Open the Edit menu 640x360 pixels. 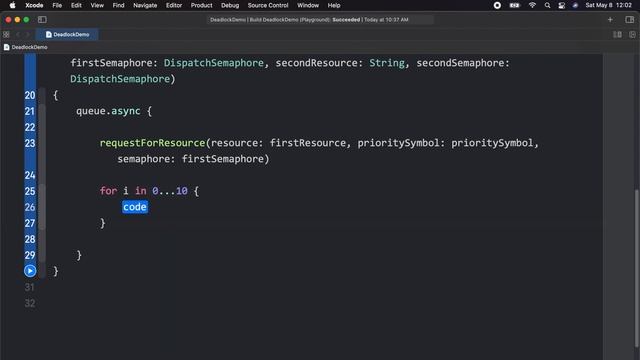tap(76, 5)
